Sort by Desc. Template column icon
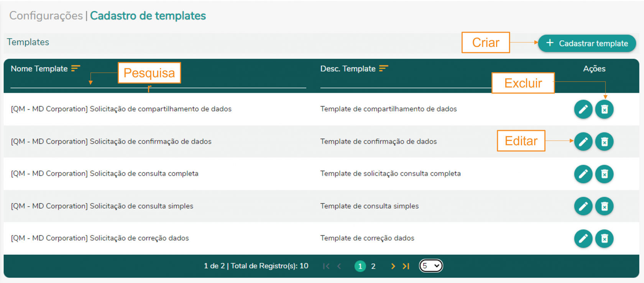Image resolution: width=644 pixels, height=283 pixels. tap(384, 68)
